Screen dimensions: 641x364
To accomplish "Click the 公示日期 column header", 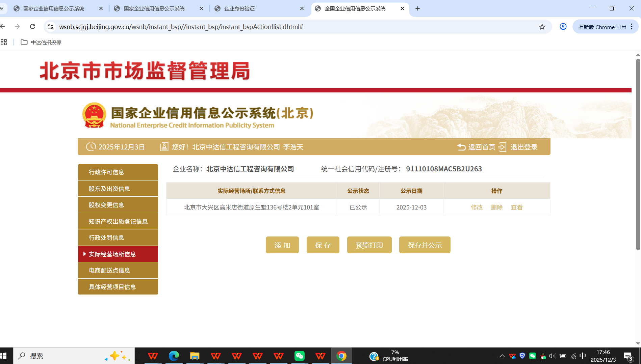I will point(411,191).
